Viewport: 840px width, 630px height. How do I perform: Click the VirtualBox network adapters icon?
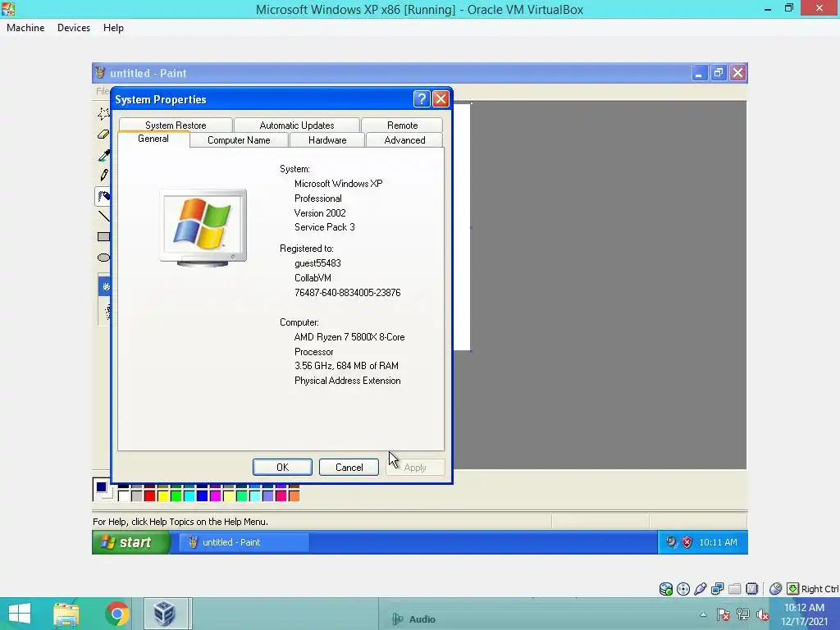[x=717, y=589]
